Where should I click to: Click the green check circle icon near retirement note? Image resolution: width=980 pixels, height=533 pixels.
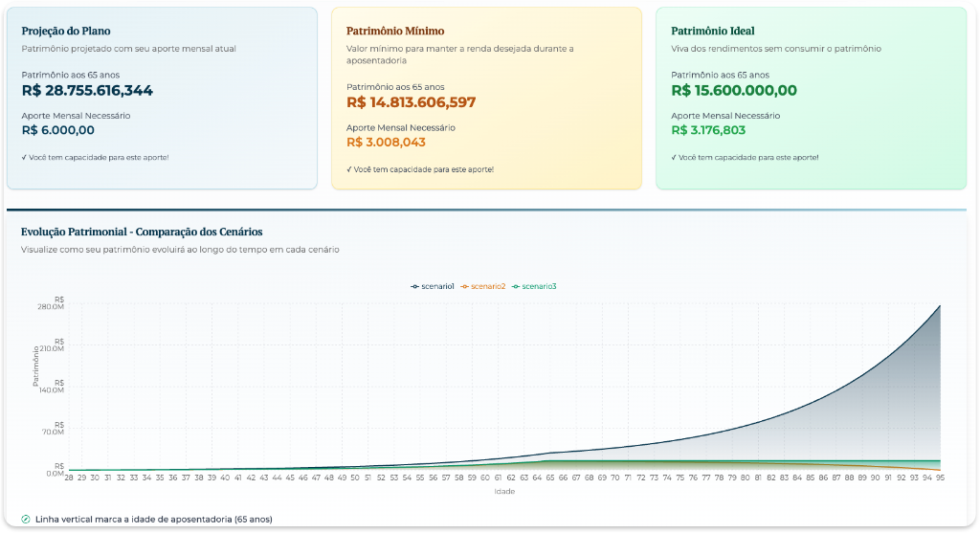(x=26, y=520)
